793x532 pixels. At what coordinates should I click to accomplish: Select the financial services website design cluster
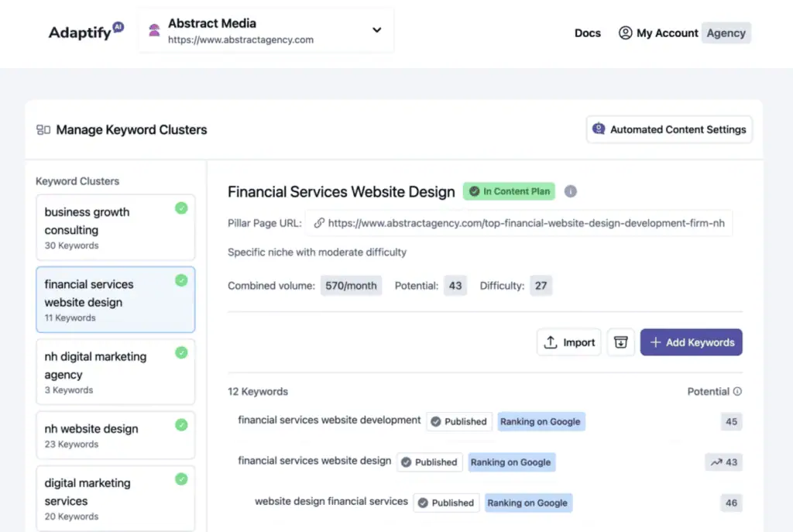[115, 300]
